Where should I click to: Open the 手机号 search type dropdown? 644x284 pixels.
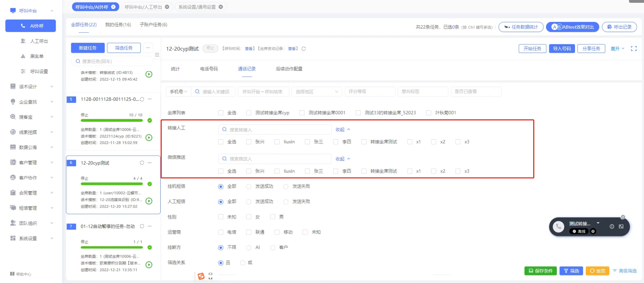(178, 92)
